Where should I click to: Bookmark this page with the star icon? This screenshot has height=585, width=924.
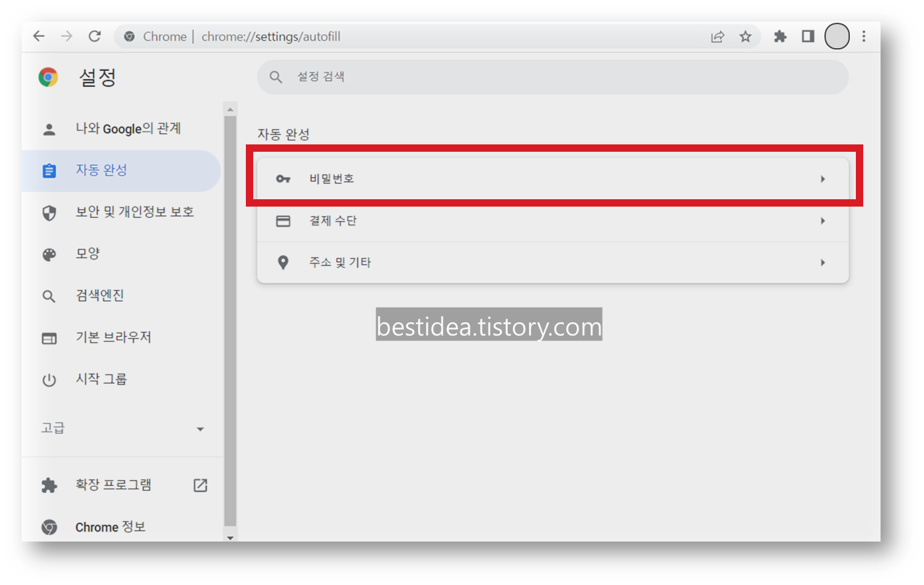click(x=746, y=37)
